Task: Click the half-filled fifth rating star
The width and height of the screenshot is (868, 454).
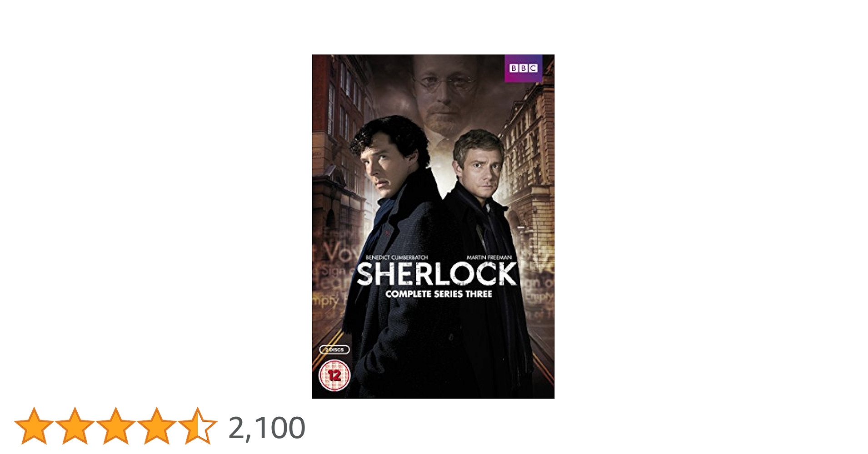Action: pos(198,426)
